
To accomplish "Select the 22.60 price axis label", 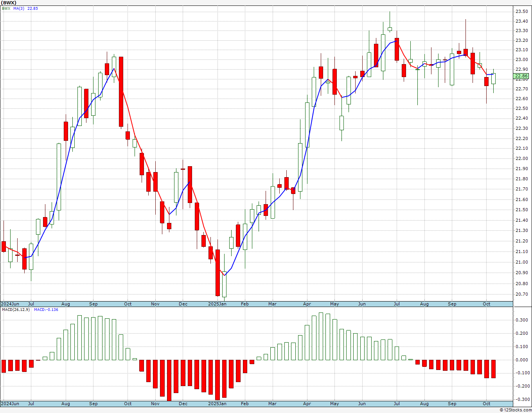I will (521, 98).
